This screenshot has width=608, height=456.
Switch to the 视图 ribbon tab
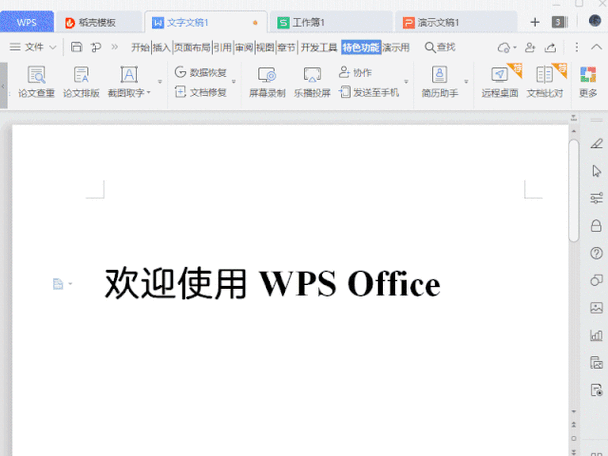pyautogui.click(x=265, y=48)
